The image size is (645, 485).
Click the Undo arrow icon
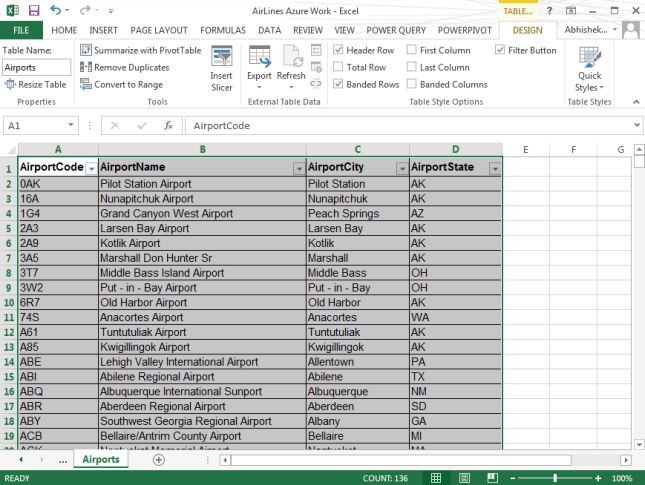coord(56,10)
